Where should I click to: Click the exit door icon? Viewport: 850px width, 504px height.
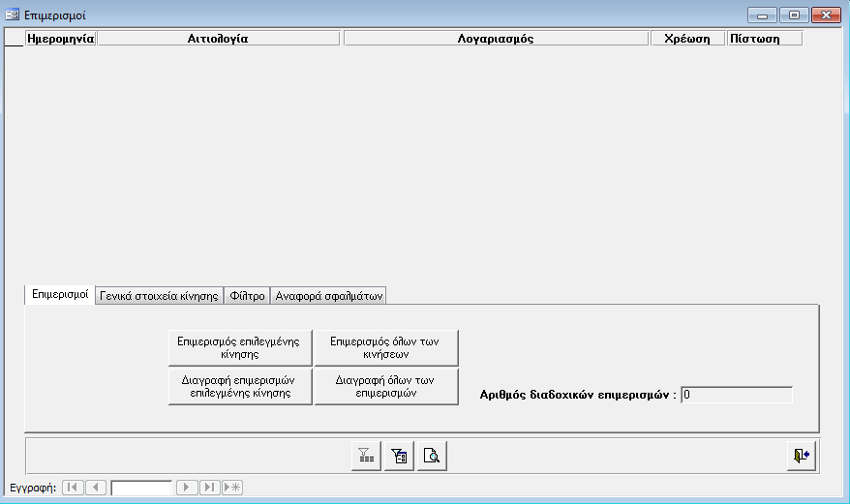(x=802, y=456)
